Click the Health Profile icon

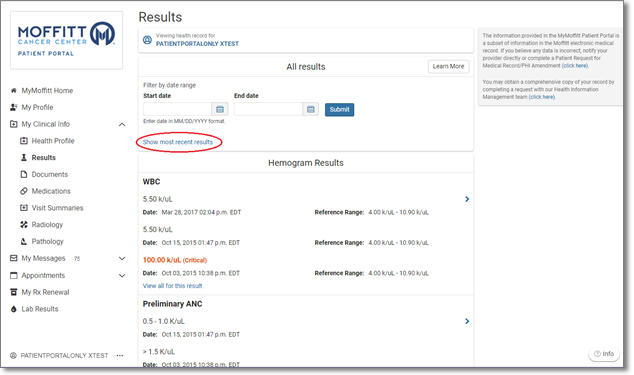coord(24,141)
